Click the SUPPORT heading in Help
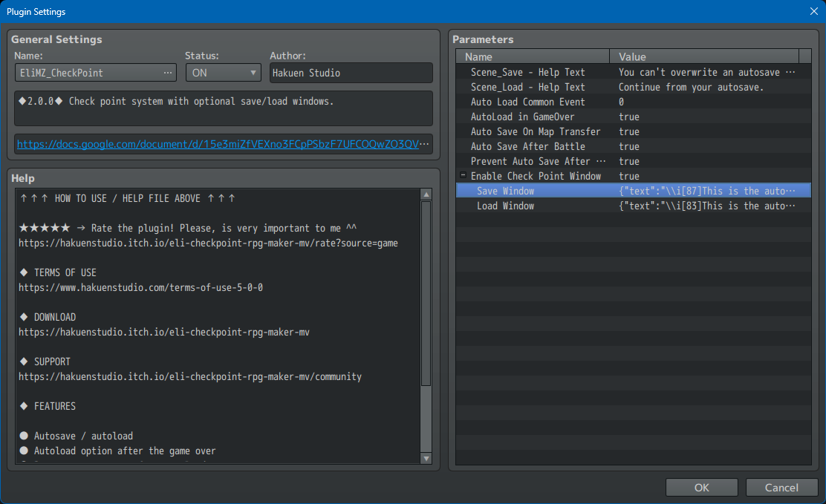The image size is (826, 504). tap(52, 361)
